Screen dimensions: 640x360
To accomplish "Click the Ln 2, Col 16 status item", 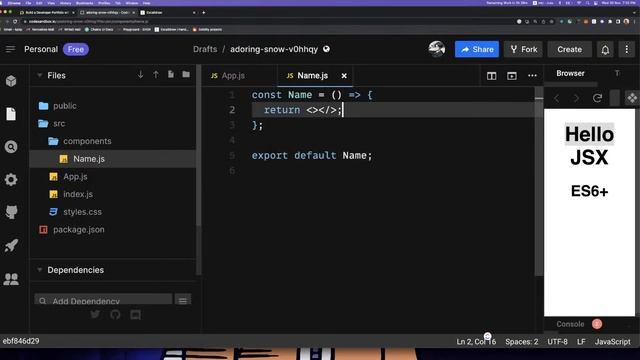I will pos(476,342).
